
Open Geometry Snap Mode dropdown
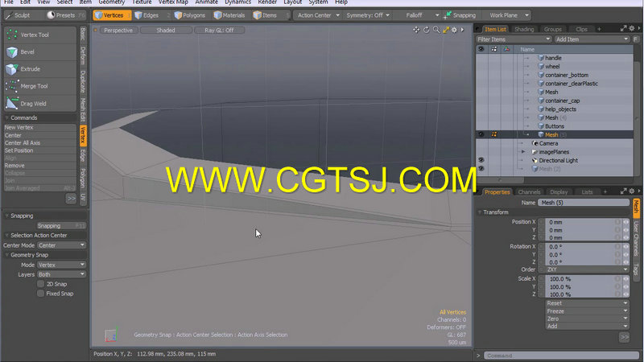click(x=61, y=265)
